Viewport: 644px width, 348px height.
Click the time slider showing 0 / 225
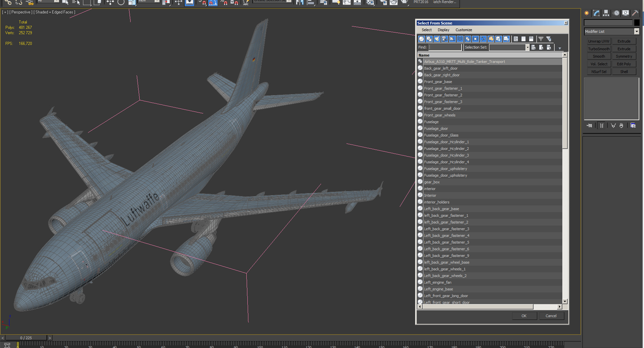(26, 338)
